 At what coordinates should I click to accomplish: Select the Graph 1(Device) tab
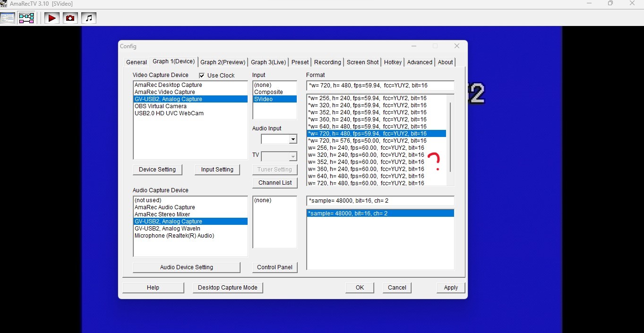point(173,61)
